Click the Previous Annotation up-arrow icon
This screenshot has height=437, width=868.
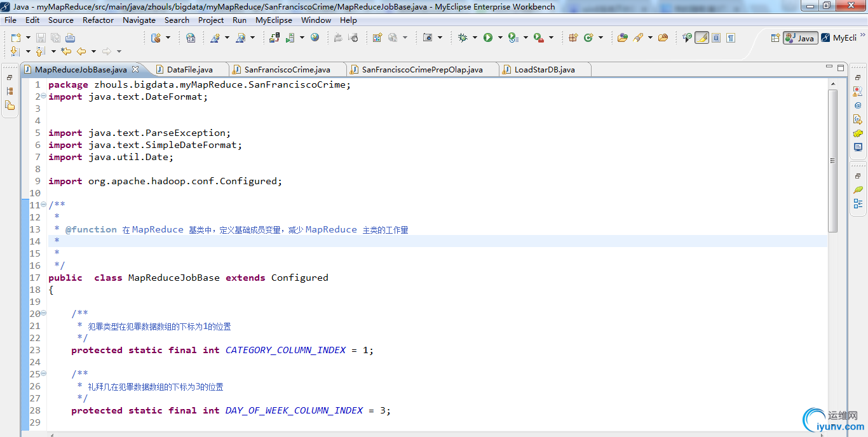pyautogui.click(x=40, y=51)
